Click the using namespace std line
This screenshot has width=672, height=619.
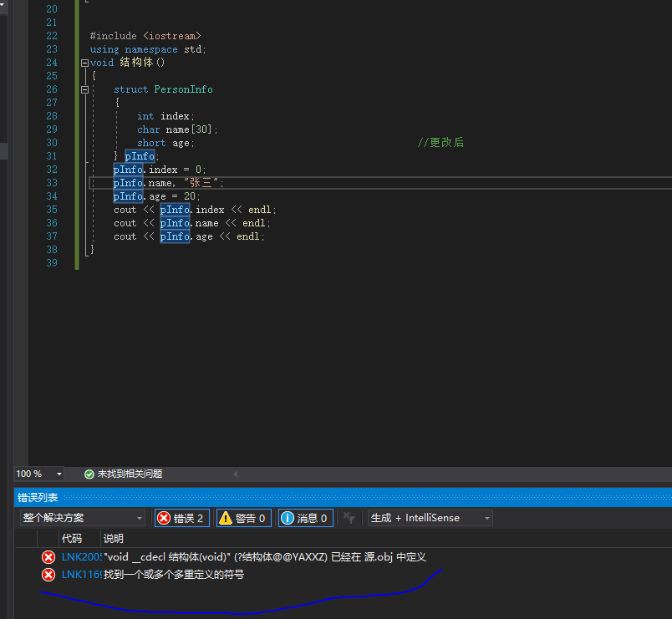pyautogui.click(x=148, y=49)
